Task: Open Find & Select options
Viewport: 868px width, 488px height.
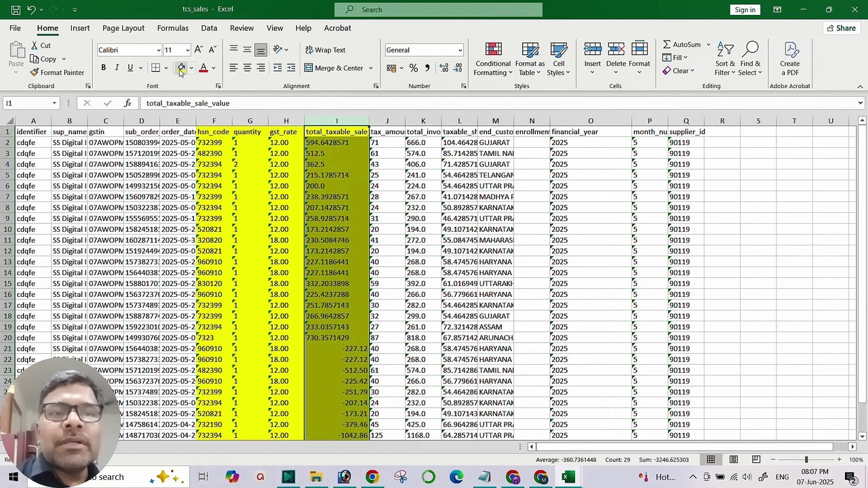Action: [x=750, y=60]
